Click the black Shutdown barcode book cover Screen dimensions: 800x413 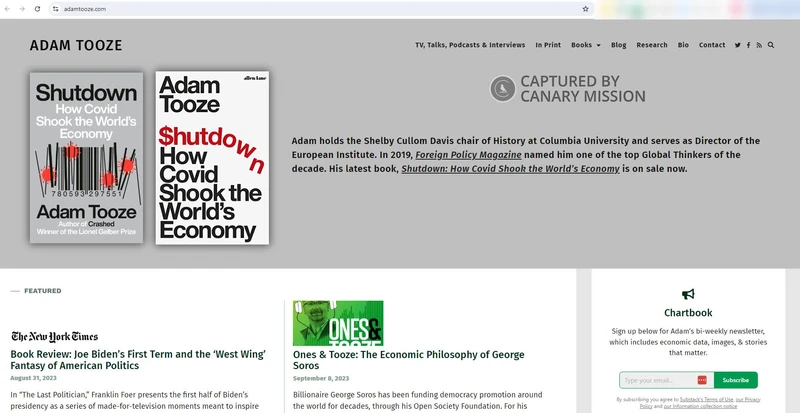86,157
